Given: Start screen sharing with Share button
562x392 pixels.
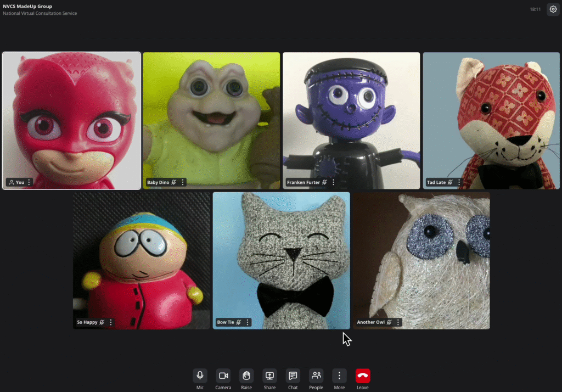Looking at the screenshot, I should [x=269, y=376].
